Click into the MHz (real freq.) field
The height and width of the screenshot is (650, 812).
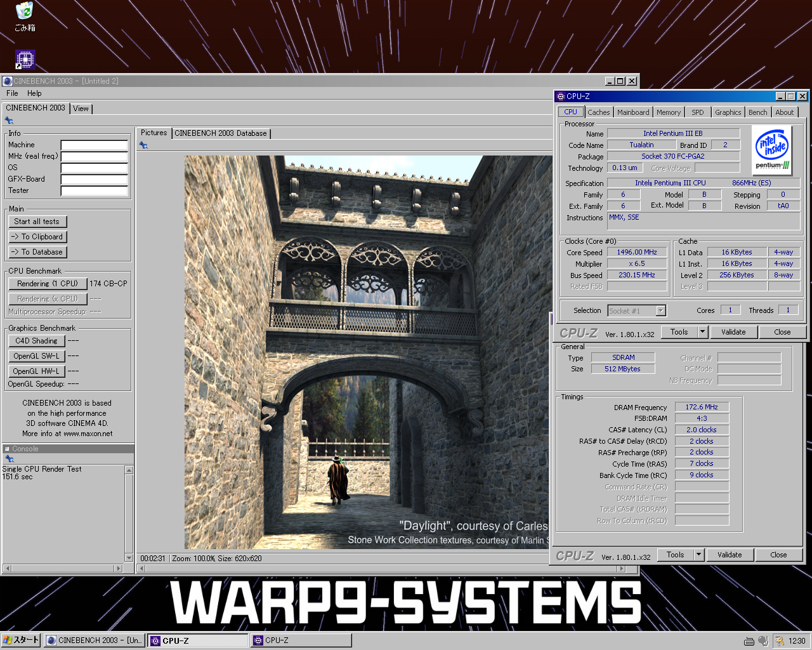[95, 157]
